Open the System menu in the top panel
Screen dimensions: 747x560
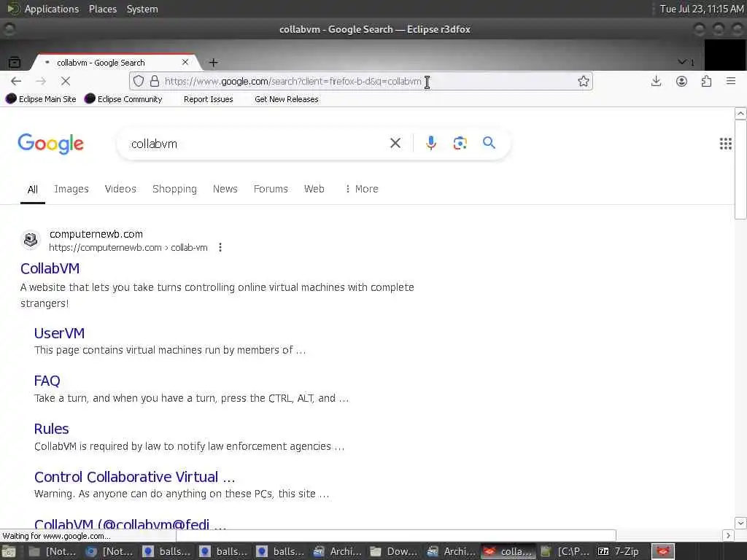pyautogui.click(x=142, y=9)
